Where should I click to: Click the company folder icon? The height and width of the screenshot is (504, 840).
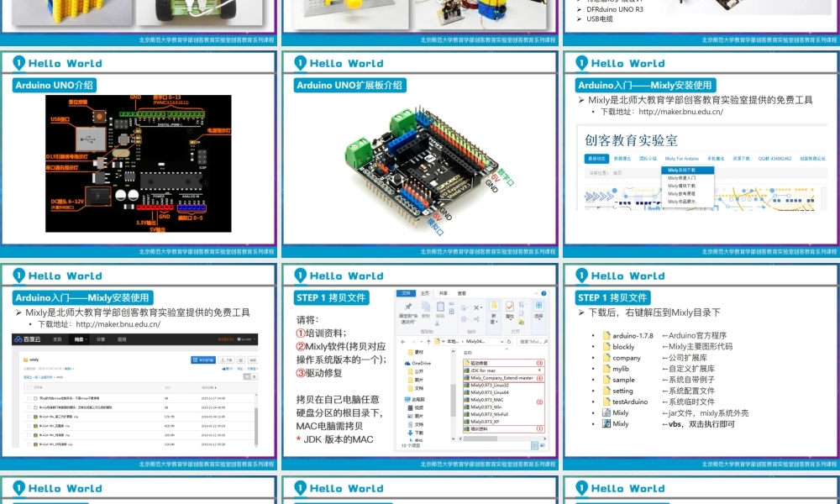click(606, 358)
